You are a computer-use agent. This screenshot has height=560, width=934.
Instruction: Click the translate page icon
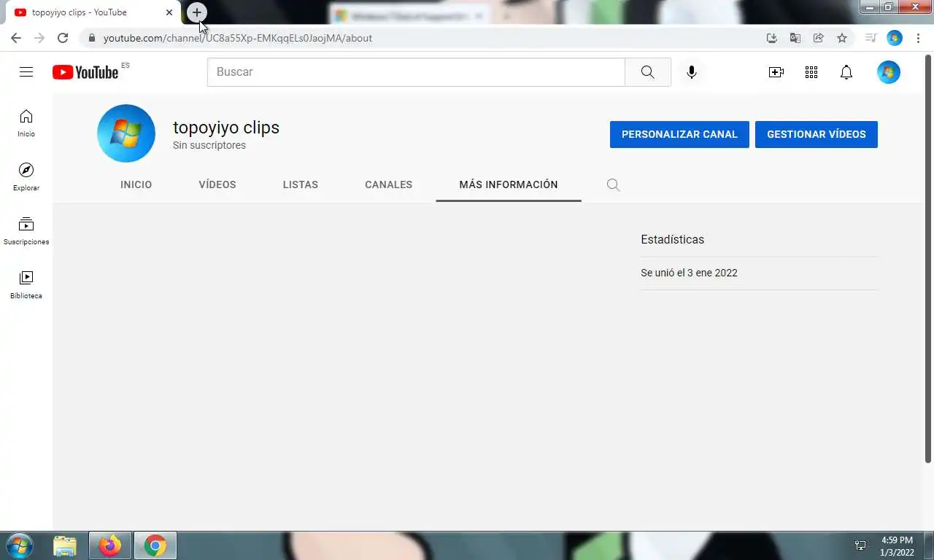click(795, 38)
